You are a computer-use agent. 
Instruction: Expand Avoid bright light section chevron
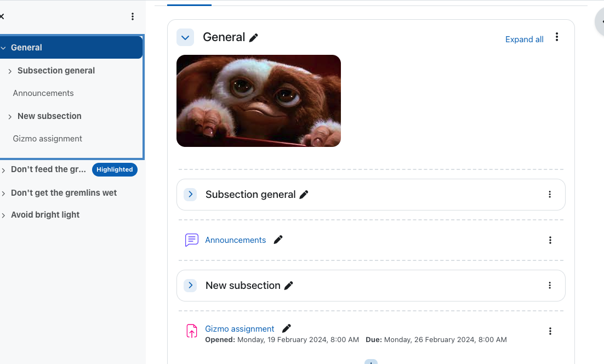[3, 215]
